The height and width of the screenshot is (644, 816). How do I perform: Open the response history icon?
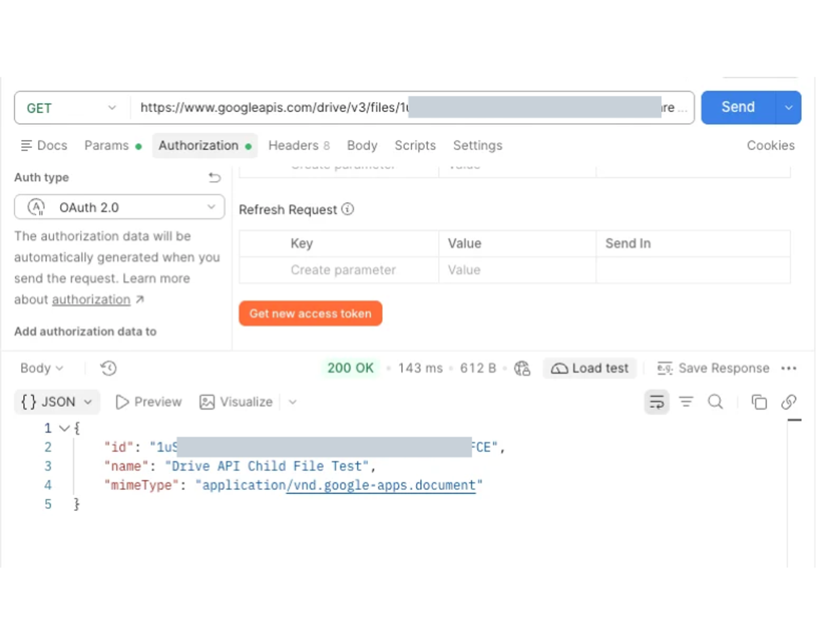tap(108, 369)
